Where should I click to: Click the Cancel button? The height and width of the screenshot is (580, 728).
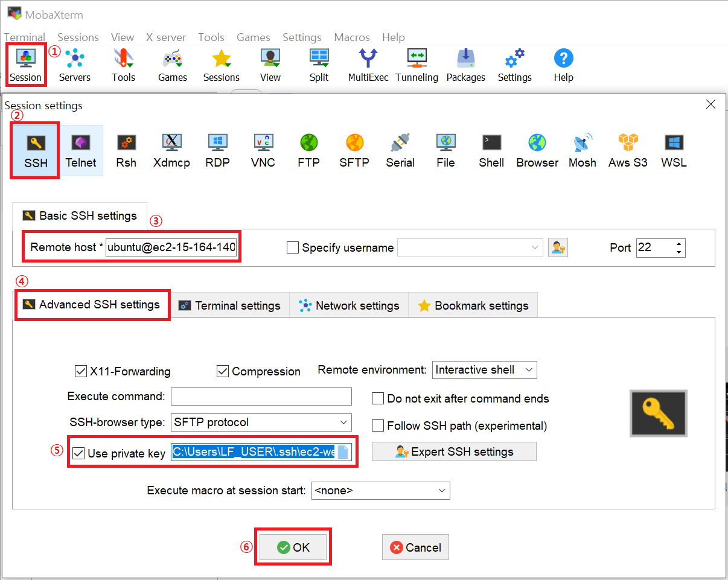click(x=415, y=547)
